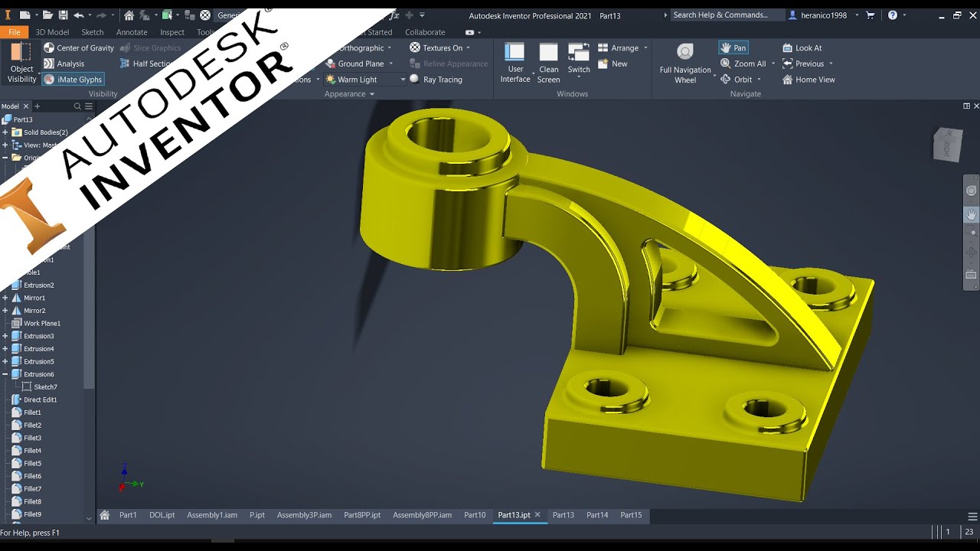The width and height of the screenshot is (980, 551).
Task: Open the Annotate ribbon tab
Action: click(x=132, y=32)
